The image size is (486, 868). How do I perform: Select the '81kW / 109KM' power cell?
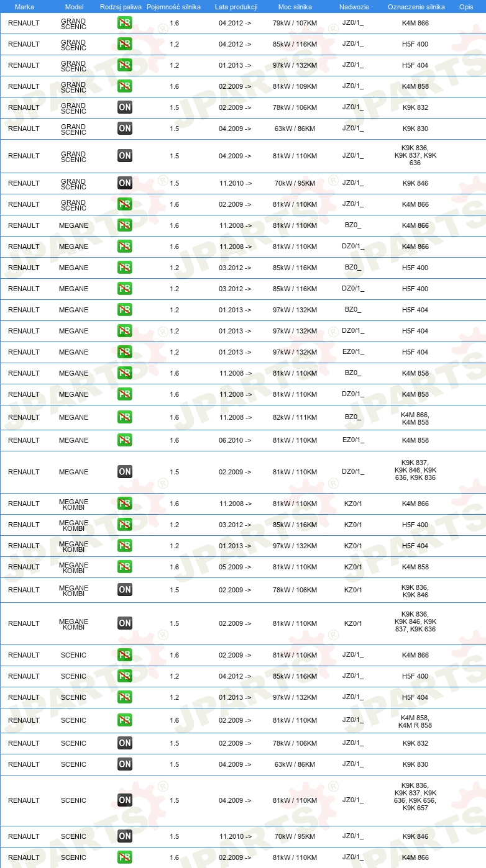(x=295, y=86)
